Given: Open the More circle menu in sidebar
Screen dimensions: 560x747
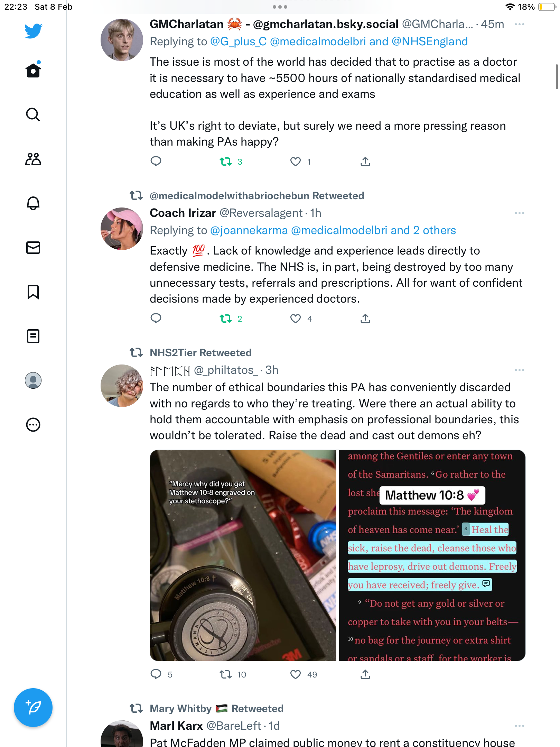Looking at the screenshot, I should [x=33, y=425].
